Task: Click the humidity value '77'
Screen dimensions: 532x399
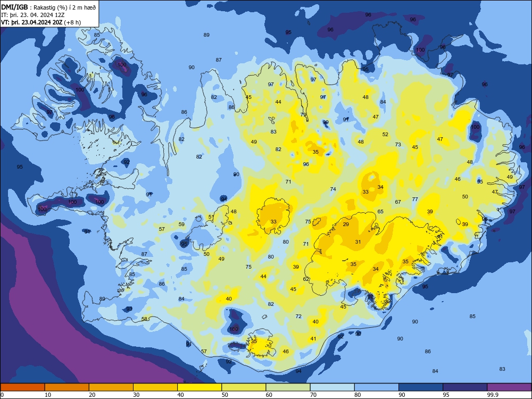Action: pyautogui.click(x=415, y=199)
